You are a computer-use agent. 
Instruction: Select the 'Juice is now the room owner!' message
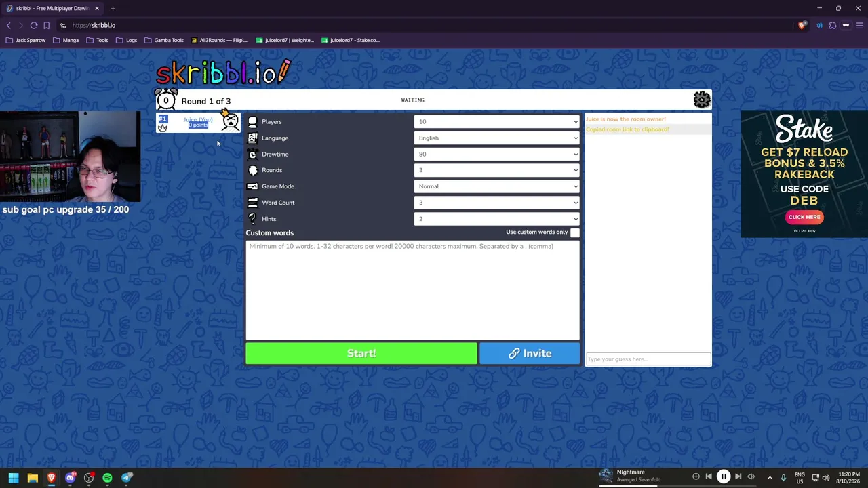tap(626, 119)
